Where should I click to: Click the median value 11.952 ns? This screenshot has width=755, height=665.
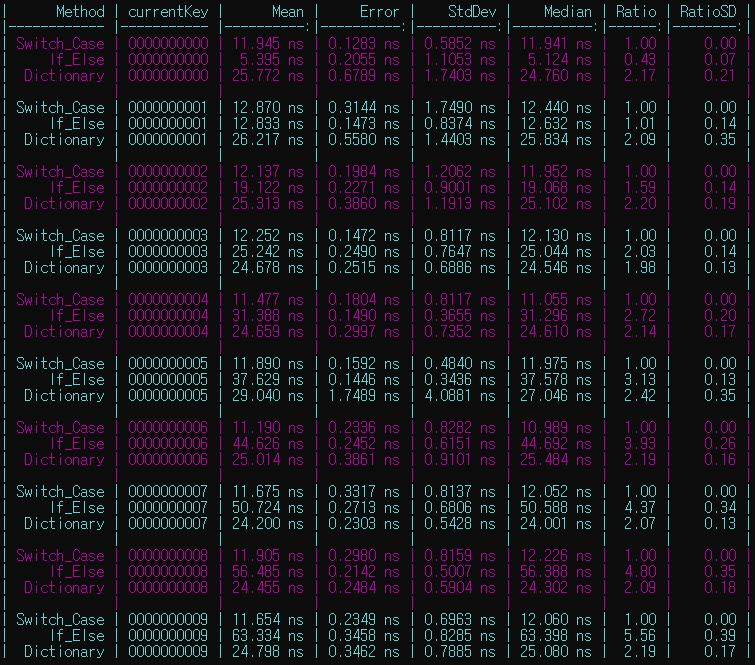click(556, 171)
